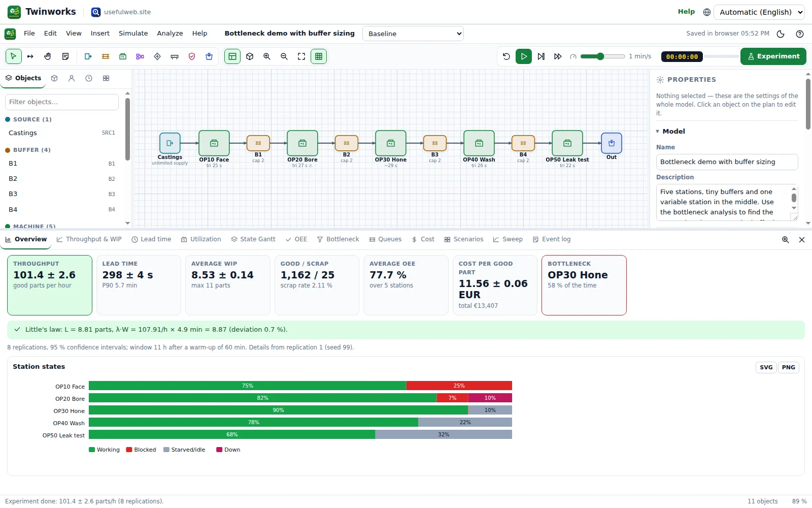Run the Experiment button

pyautogui.click(x=773, y=56)
